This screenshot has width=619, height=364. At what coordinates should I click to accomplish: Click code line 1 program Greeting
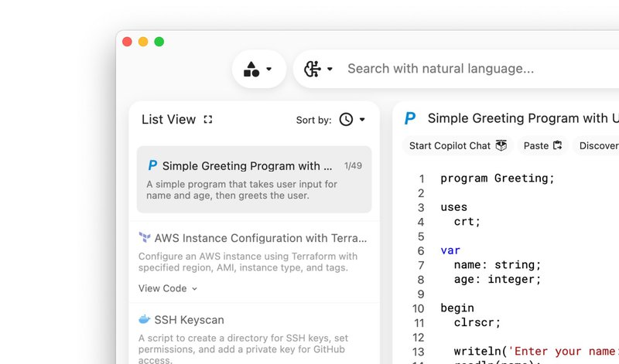498,179
